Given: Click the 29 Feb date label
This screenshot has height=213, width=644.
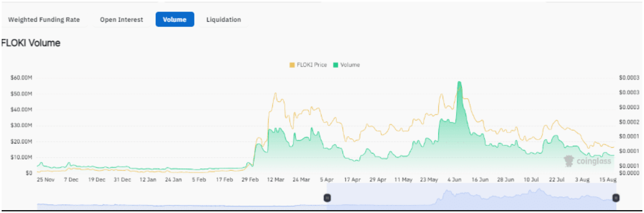Looking at the screenshot, I should (x=250, y=179).
